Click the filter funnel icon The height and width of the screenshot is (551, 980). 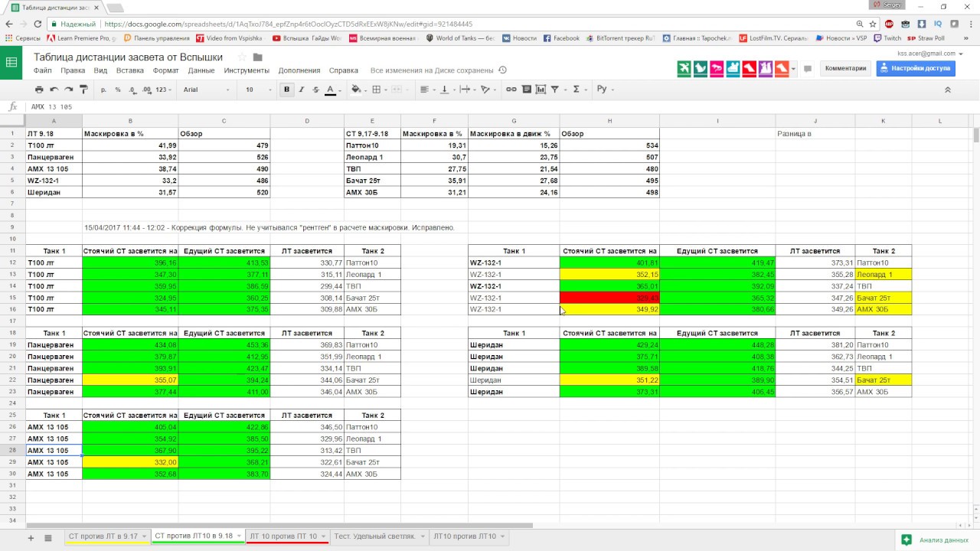click(557, 90)
